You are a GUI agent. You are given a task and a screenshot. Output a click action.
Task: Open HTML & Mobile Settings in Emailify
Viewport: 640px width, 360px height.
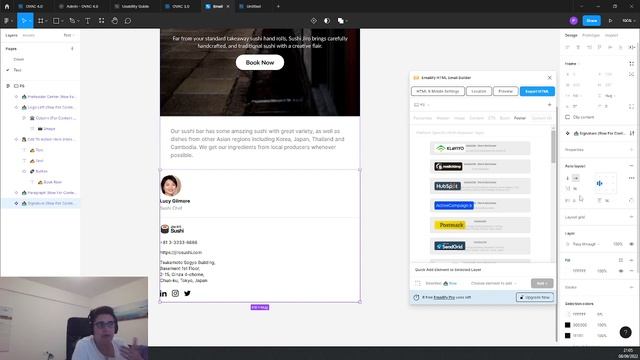point(438,91)
